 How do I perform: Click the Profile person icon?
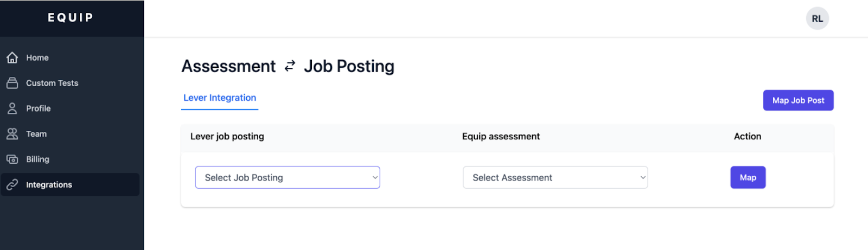tap(12, 108)
